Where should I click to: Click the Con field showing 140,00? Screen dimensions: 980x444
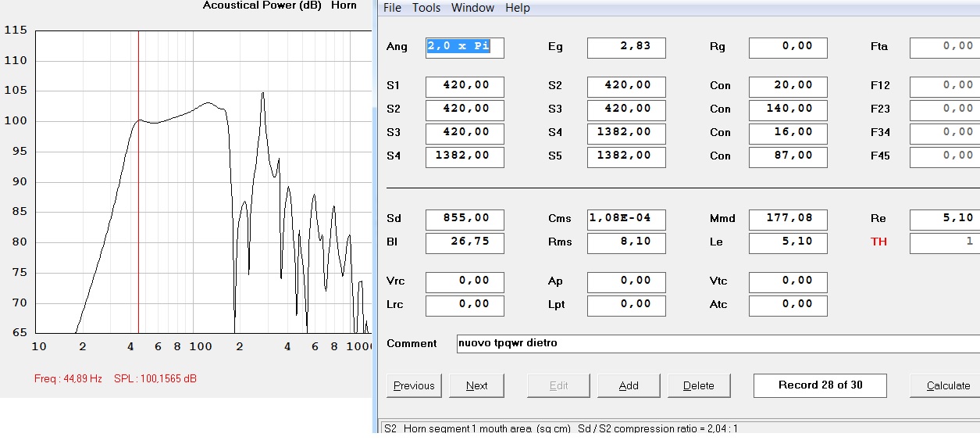click(x=788, y=109)
